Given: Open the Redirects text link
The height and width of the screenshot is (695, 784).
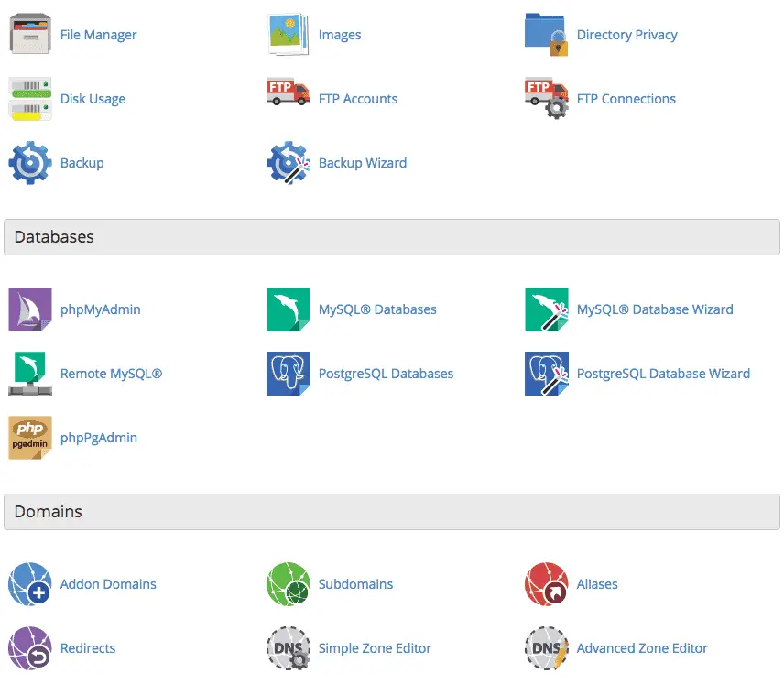Looking at the screenshot, I should pyautogui.click(x=88, y=648).
